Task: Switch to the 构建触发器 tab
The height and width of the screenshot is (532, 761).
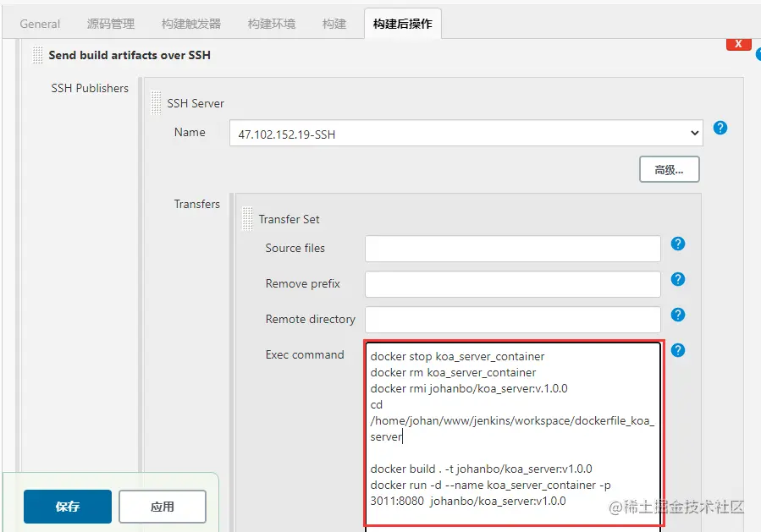Action: [x=190, y=24]
